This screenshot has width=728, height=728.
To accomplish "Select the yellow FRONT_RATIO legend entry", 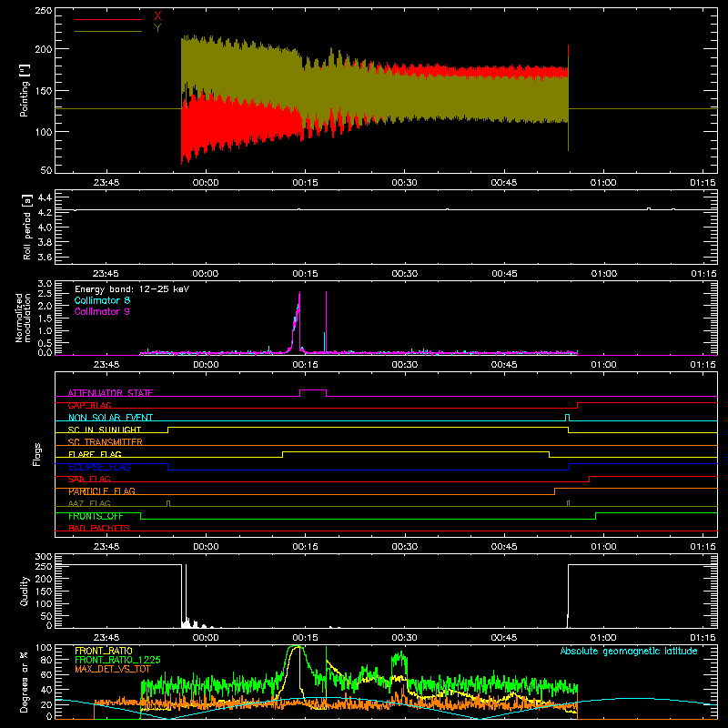I will coord(104,651).
